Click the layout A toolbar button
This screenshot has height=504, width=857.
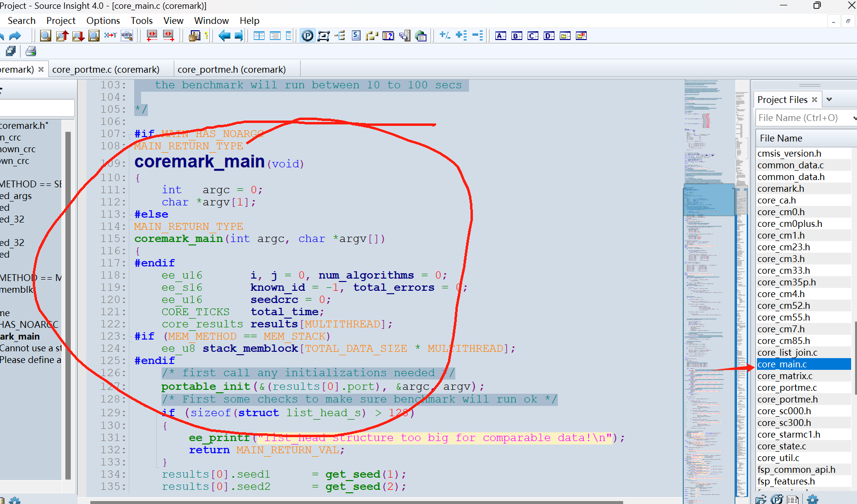tap(501, 36)
